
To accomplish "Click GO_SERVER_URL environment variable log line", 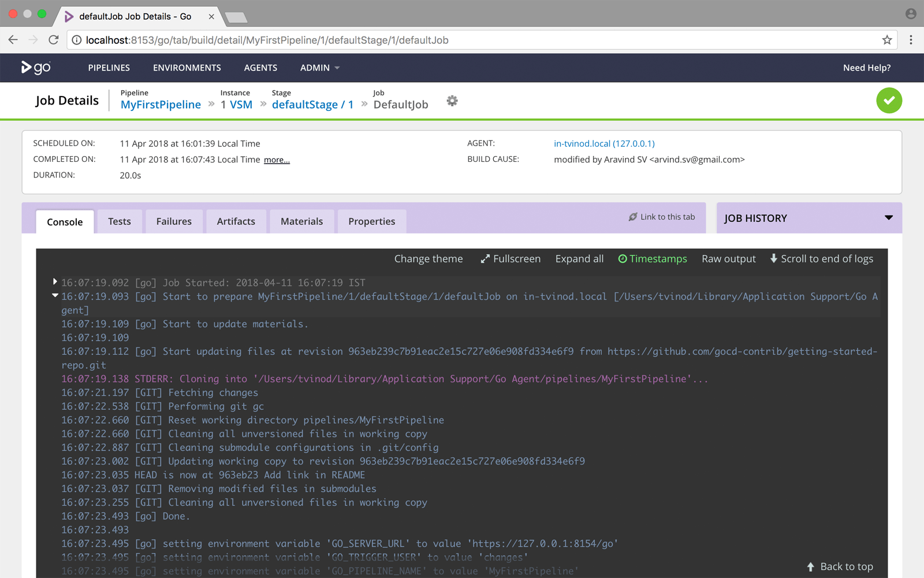I will [340, 544].
